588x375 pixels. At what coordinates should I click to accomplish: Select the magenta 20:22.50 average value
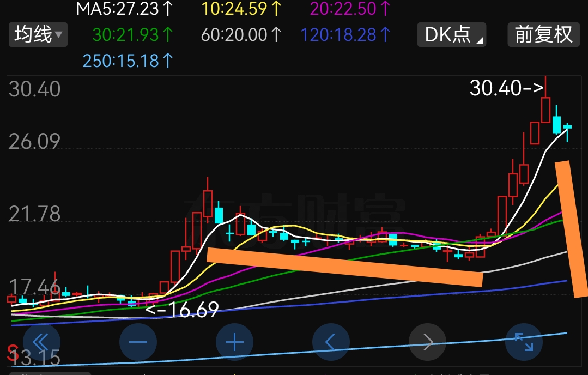(x=350, y=9)
